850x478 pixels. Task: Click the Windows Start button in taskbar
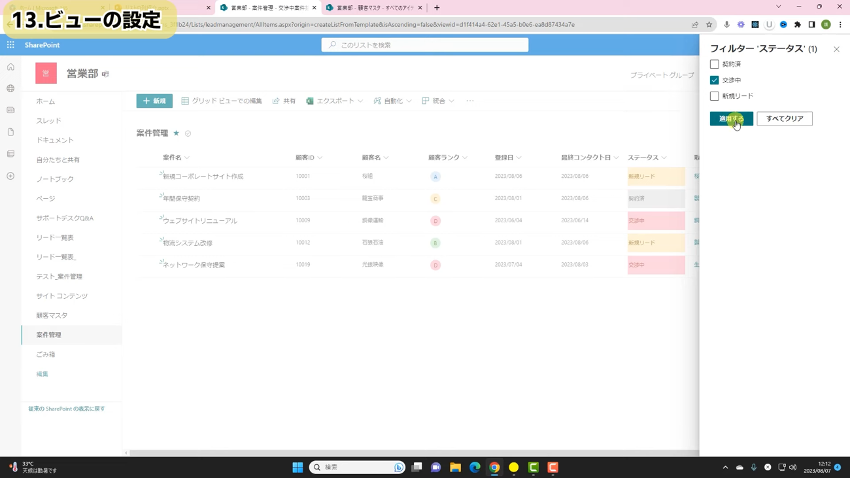(x=297, y=467)
